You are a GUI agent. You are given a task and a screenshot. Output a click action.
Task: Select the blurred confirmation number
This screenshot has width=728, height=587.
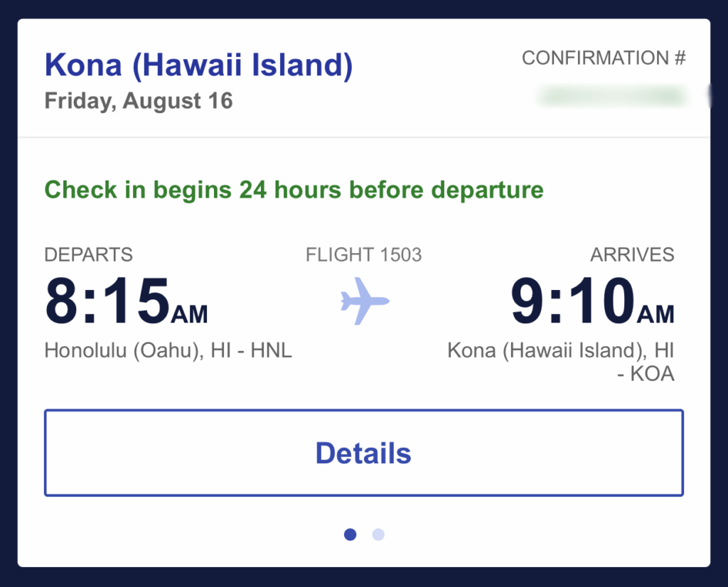point(611,97)
